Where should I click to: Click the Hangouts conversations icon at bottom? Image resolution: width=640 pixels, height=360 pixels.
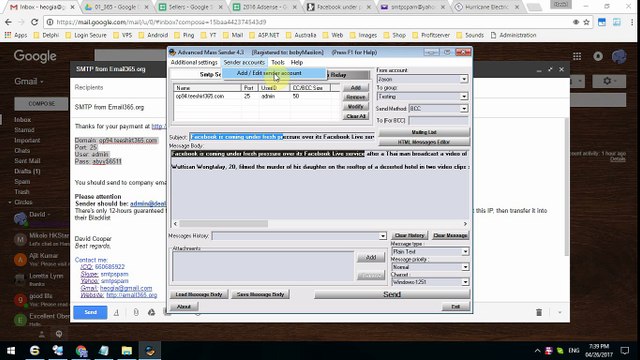pyautogui.click(x=59, y=334)
